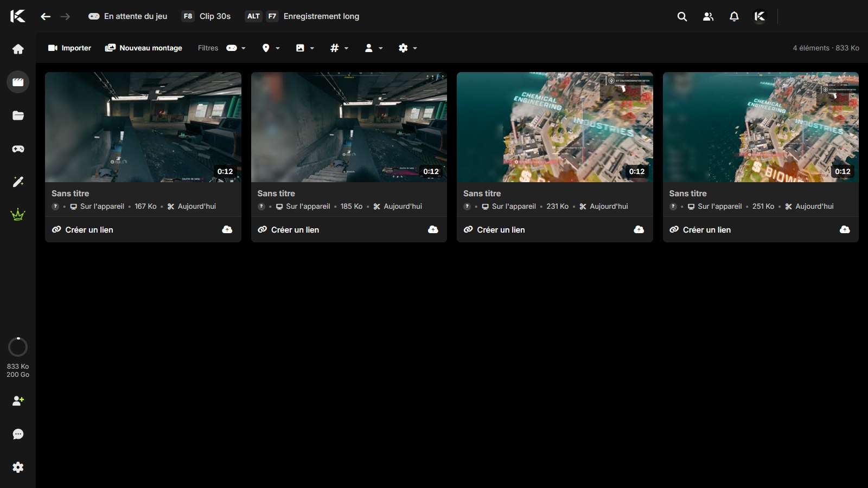Click the En attente du jeu status
Viewport: 868px width, 488px height.
127,16
